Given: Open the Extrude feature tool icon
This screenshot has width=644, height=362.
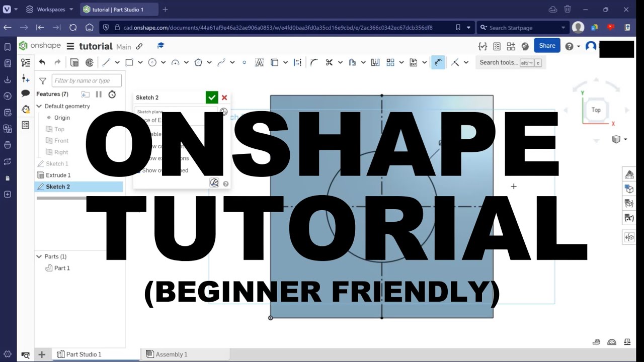Looking at the screenshot, I should pos(74,62).
